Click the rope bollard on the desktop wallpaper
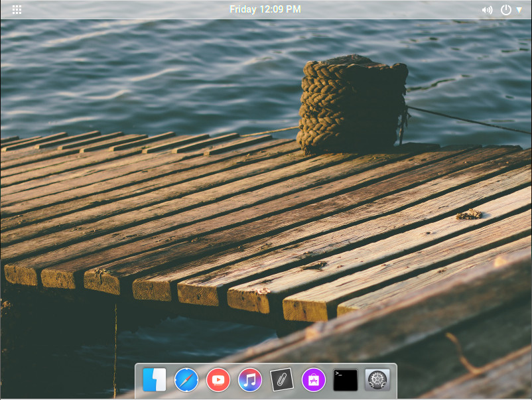This screenshot has height=400, width=532. (352, 105)
